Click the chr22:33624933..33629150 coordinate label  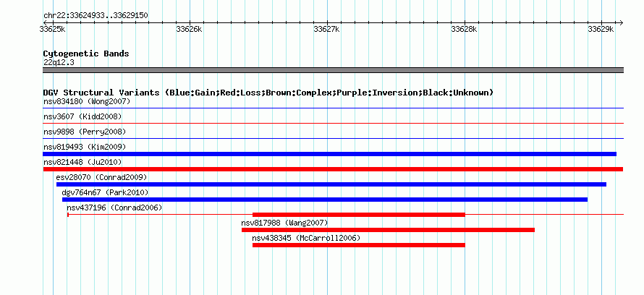pyautogui.click(x=96, y=16)
